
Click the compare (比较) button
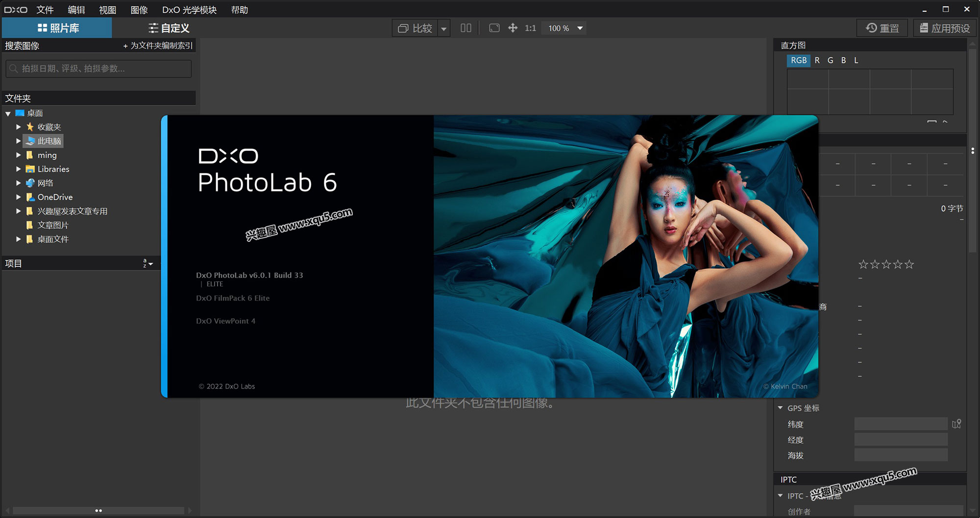click(x=415, y=28)
